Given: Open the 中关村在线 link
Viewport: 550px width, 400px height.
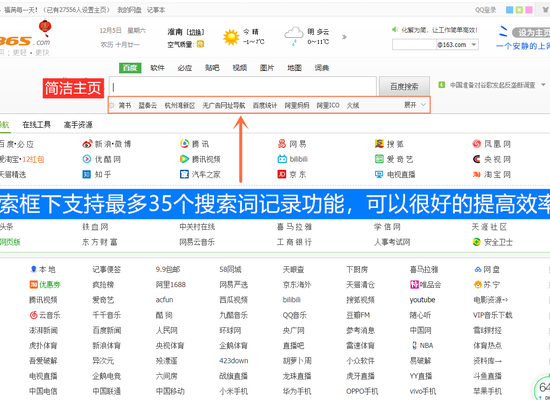Looking at the screenshot, I should click(197, 227).
